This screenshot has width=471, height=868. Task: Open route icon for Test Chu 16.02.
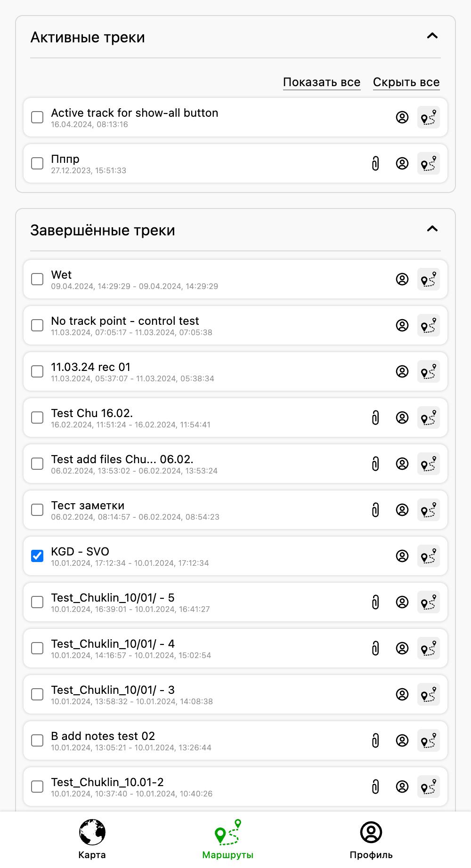point(429,418)
